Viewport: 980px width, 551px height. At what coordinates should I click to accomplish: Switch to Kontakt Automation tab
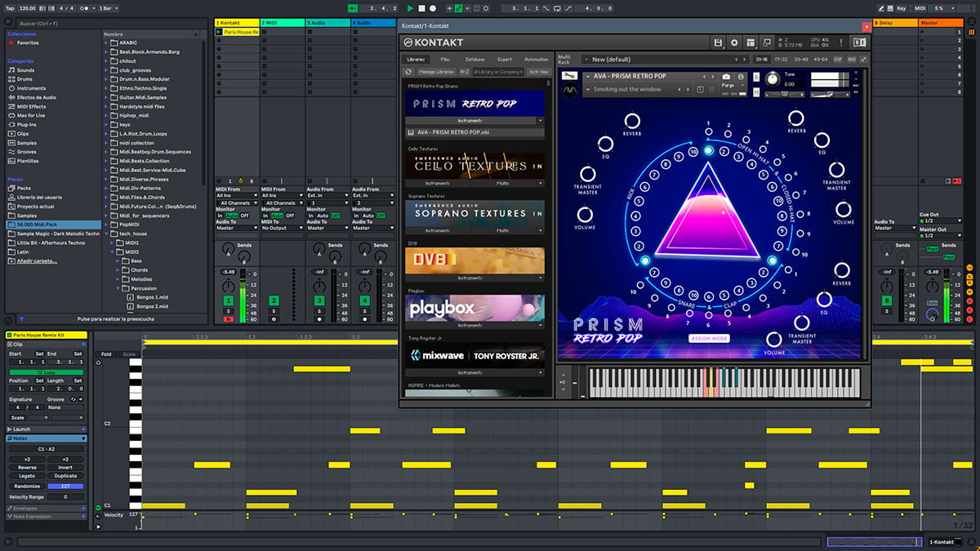(536, 60)
